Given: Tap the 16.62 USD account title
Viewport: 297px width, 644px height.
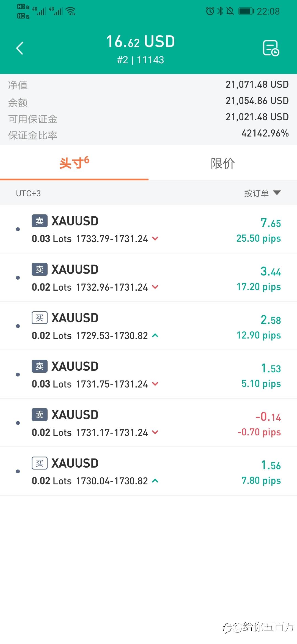Looking at the screenshot, I should (141, 42).
